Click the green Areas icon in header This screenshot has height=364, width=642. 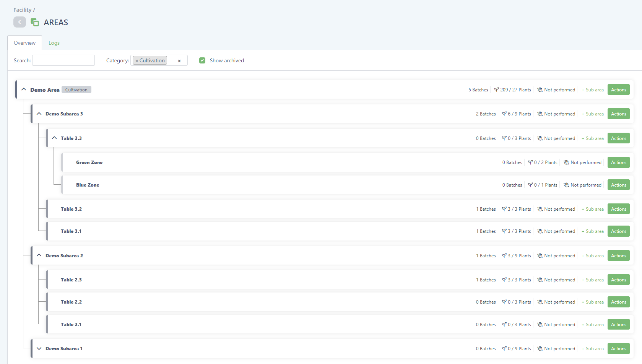[x=35, y=22]
